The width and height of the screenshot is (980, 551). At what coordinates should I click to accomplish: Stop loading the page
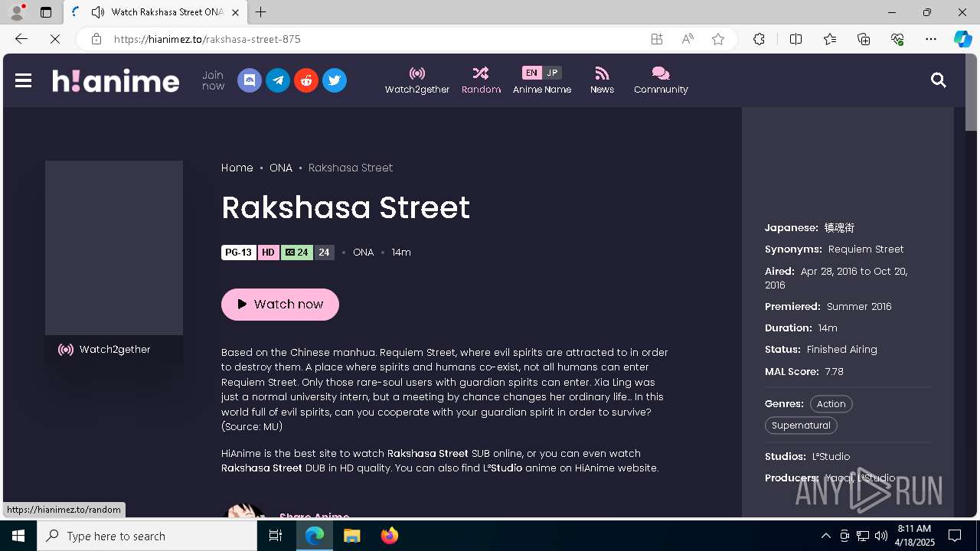pos(55,39)
